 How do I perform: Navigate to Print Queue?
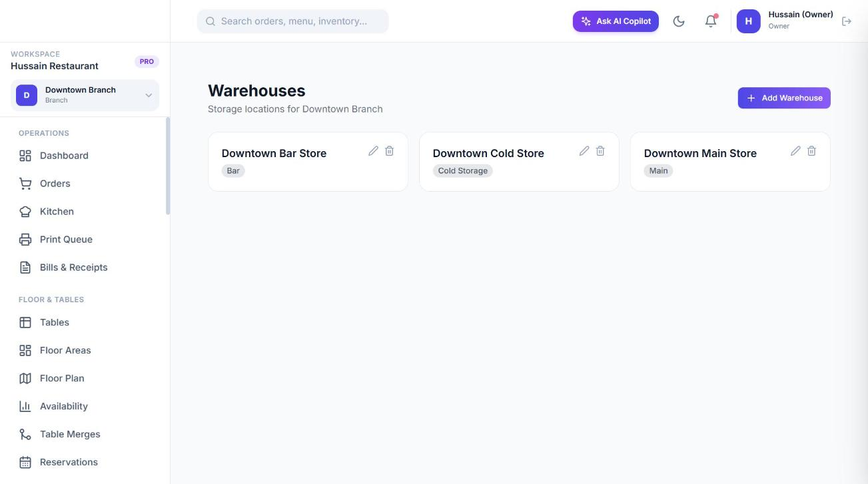(85, 240)
